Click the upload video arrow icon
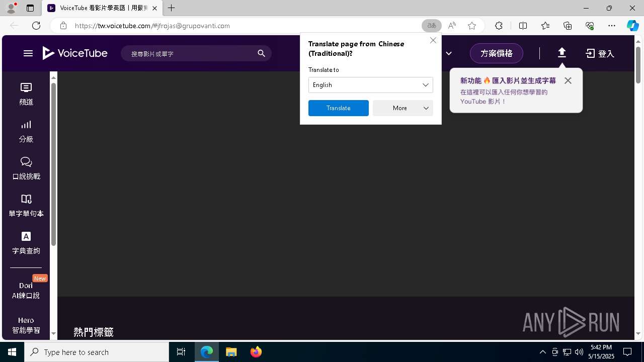The width and height of the screenshot is (644, 362). point(562,53)
